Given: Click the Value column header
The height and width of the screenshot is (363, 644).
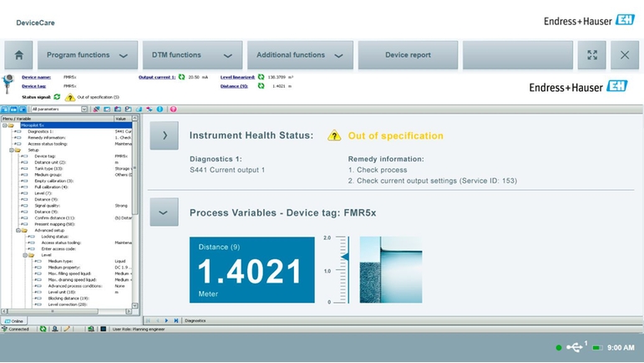Looking at the screenshot, I should tap(123, 119).
